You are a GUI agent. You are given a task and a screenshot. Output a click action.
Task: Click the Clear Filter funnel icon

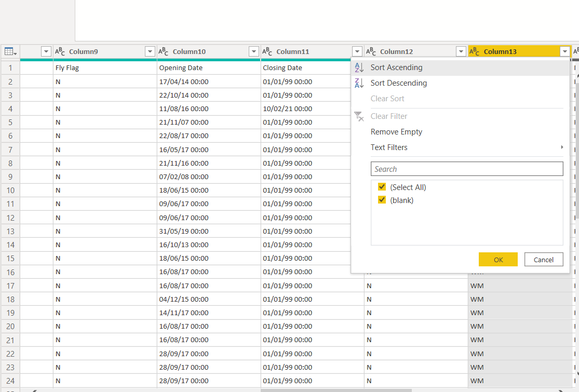coord(359,116)
